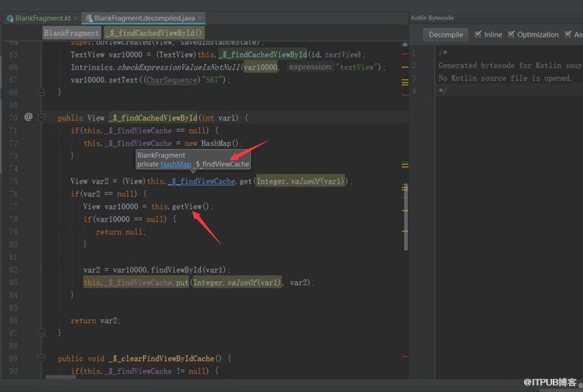Click the editor's horizontal scrollbar thumb
Image resolution: width=583 pixels, height=392 pixels.
coord(60,377)
